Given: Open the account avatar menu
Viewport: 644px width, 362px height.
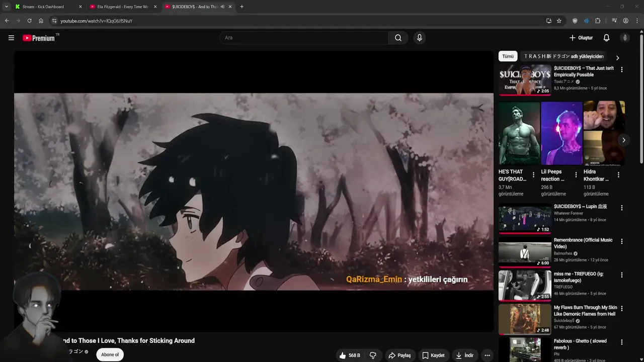Looking at the screenshot, I should pyautogui.click(x=625, y=38).
